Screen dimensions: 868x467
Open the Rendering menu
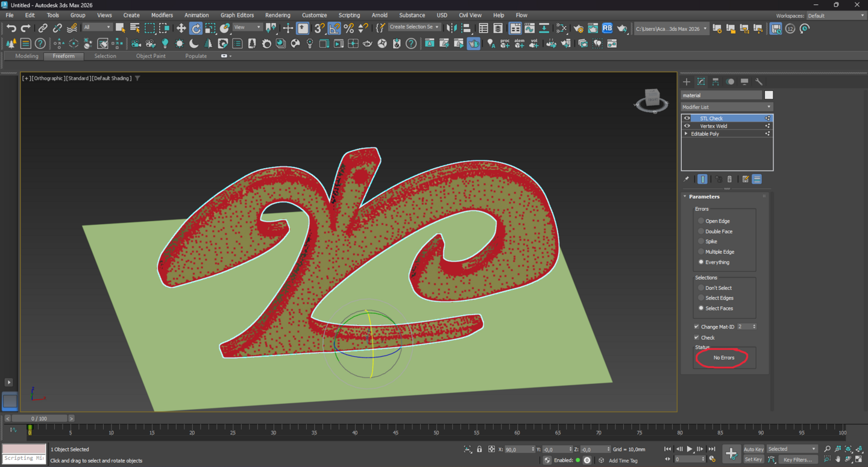click(x=277, y=15)
